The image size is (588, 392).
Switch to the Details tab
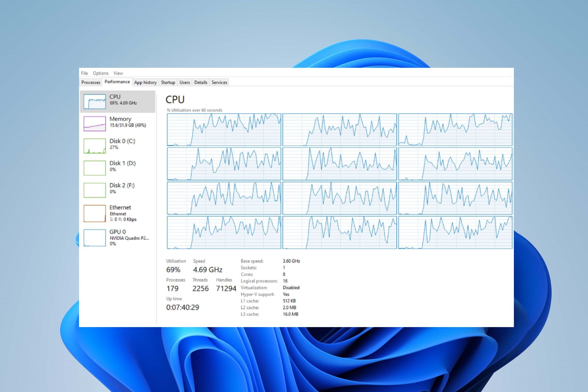click(201, 82)
